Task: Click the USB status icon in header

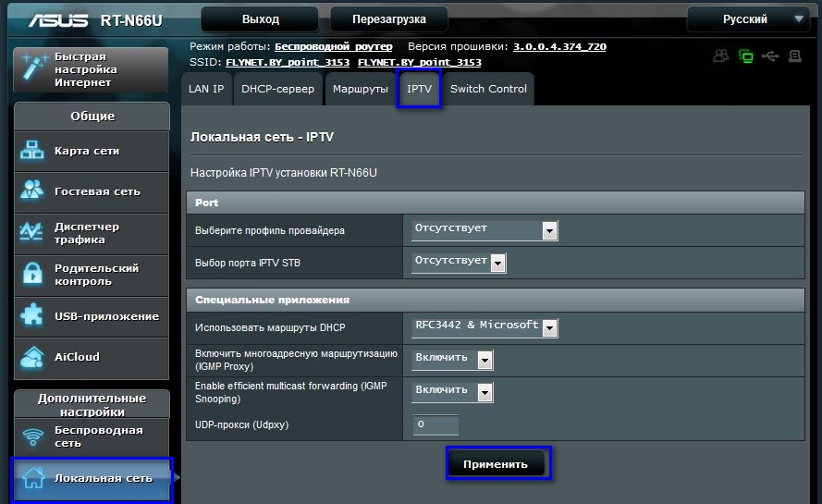Action: [770, 56]
